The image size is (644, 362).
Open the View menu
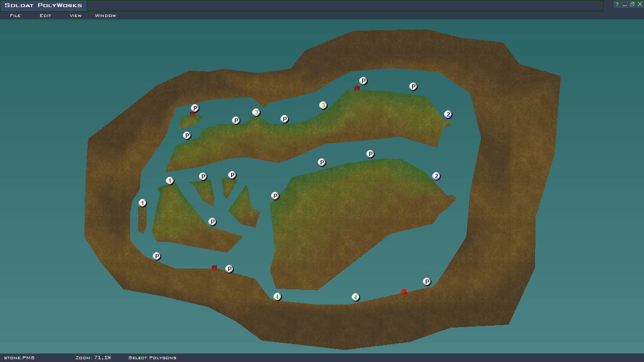coord(75,16)
